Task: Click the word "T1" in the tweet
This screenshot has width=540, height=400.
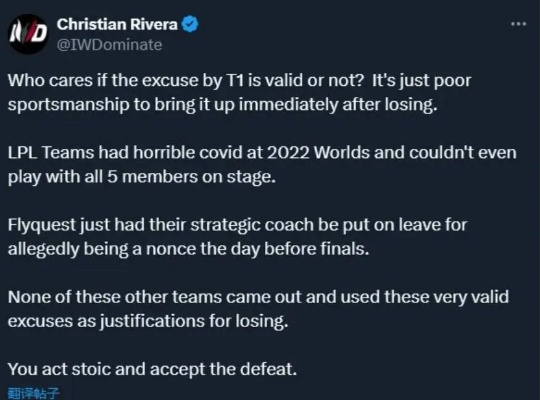Action: tap(234, 80)
